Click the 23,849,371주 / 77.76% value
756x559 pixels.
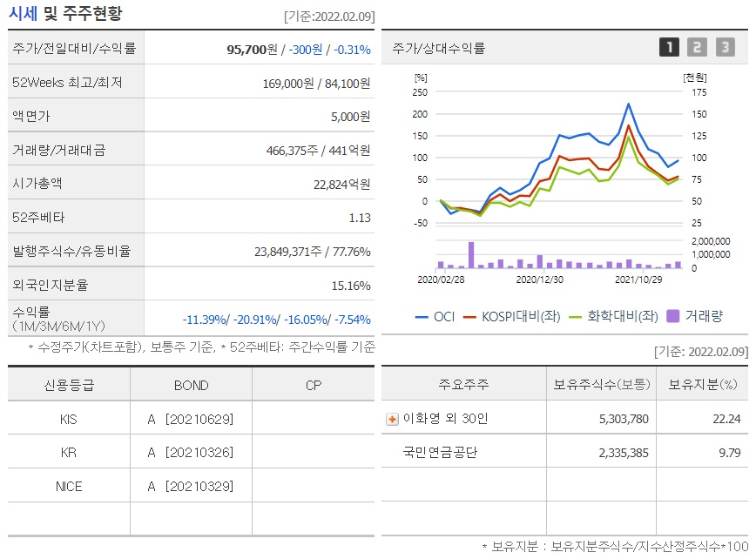pyautogui.click(x=313, y=252)
